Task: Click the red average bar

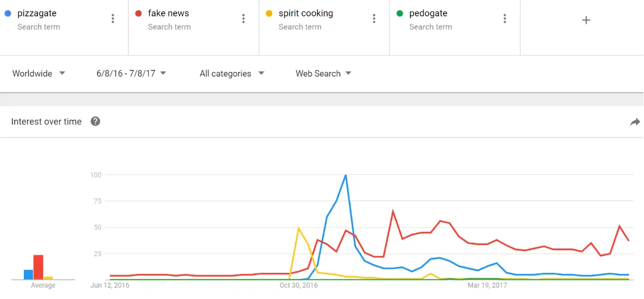Action: (38, 267)
